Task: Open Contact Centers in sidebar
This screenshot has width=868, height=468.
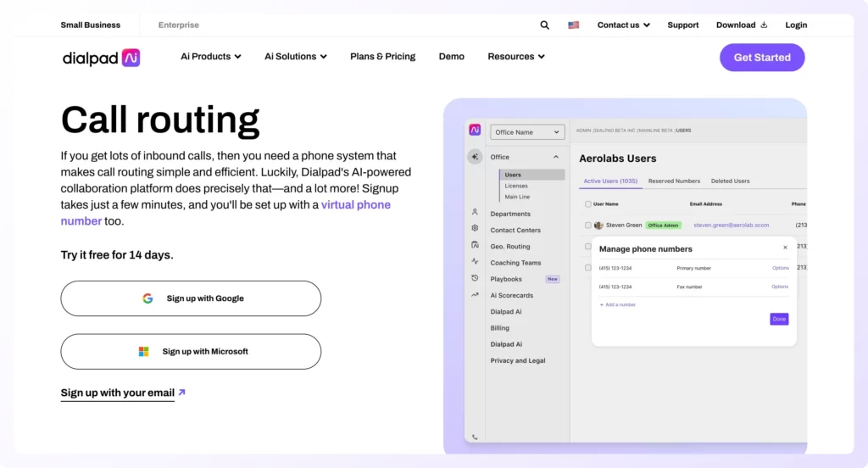Action: point(515,231)
